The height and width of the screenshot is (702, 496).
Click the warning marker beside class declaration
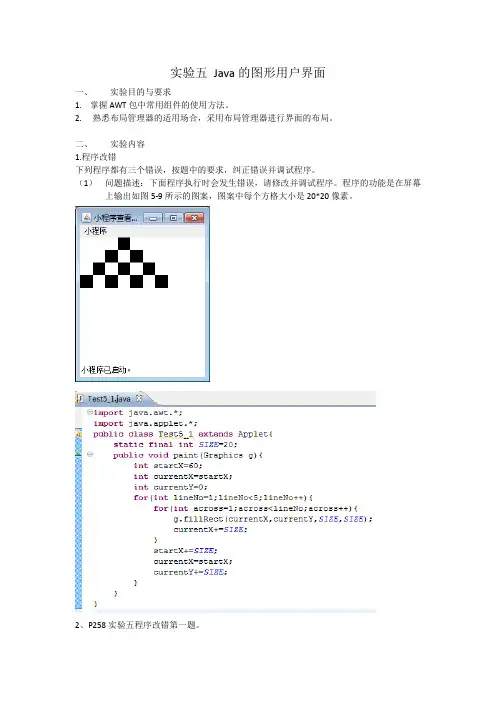pyautogui.click(x=78, y=433)
